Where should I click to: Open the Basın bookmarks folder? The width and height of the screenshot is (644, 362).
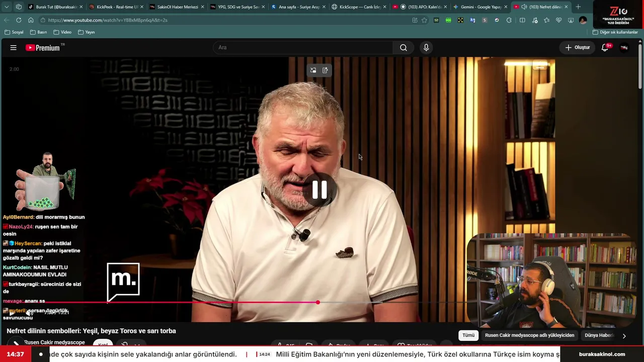tap(38, 32)
